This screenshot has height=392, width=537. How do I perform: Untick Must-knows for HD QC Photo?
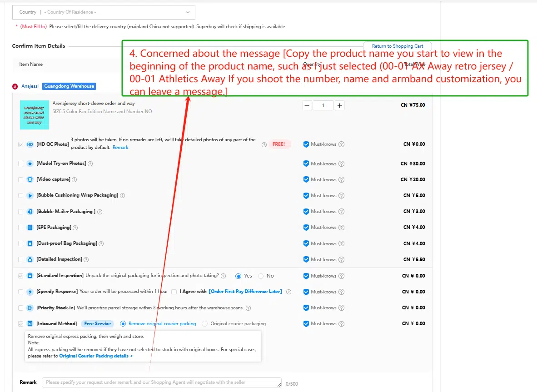pyautogui.click(x=306, y=144)
